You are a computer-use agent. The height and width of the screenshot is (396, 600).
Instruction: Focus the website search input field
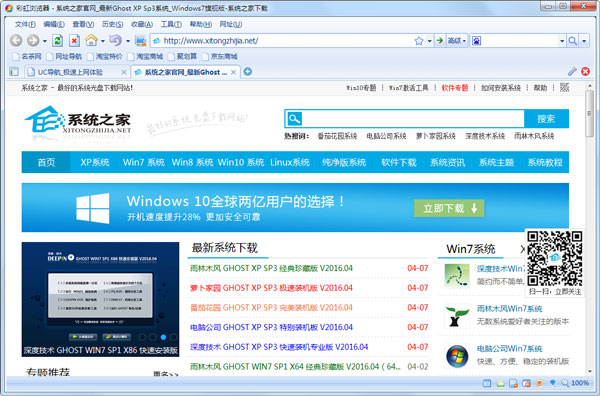[413, 119]
